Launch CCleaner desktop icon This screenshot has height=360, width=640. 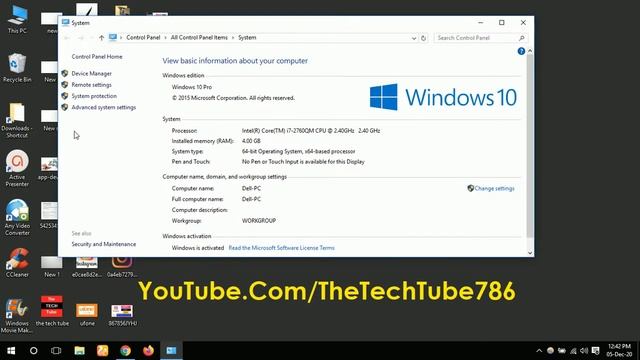[17, 263]
